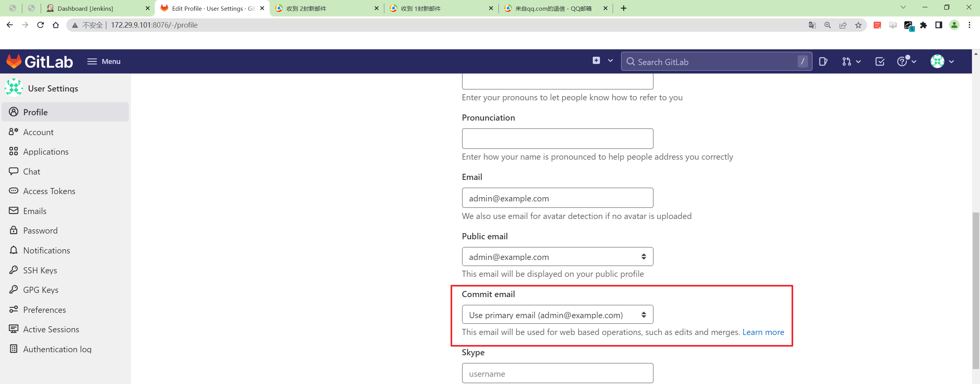Click the Email input field
This screenshot has height=384, width=980.
click(557, 198)
